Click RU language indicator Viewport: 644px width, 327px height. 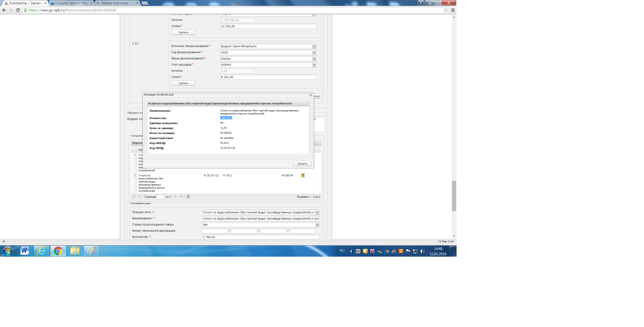[x=342, y=250]
